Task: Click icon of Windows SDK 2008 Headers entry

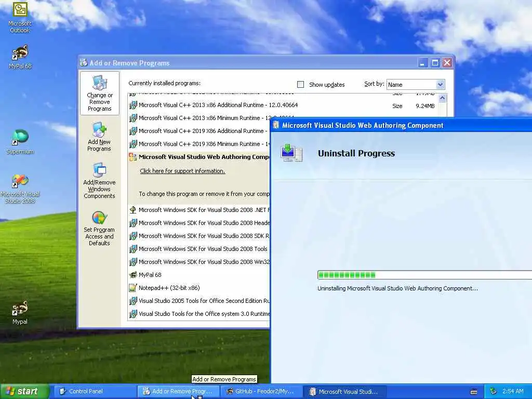Action: coord(133,223)
